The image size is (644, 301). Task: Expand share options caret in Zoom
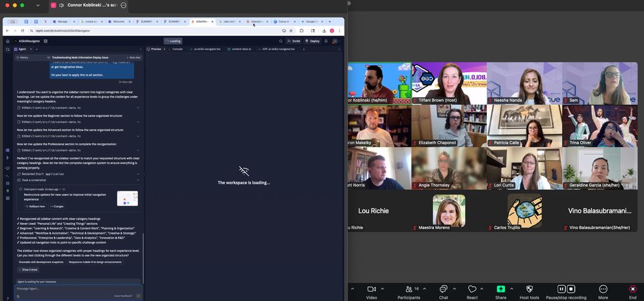tap(511, 289)
